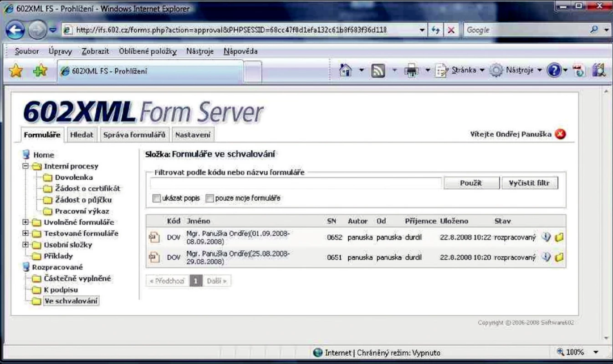Open the Mgr. Panuška Ondřej(25.08.2008-29.08.2008) form link
The height and width of the screenshot is (364, 613).
(x=238, y=257)
